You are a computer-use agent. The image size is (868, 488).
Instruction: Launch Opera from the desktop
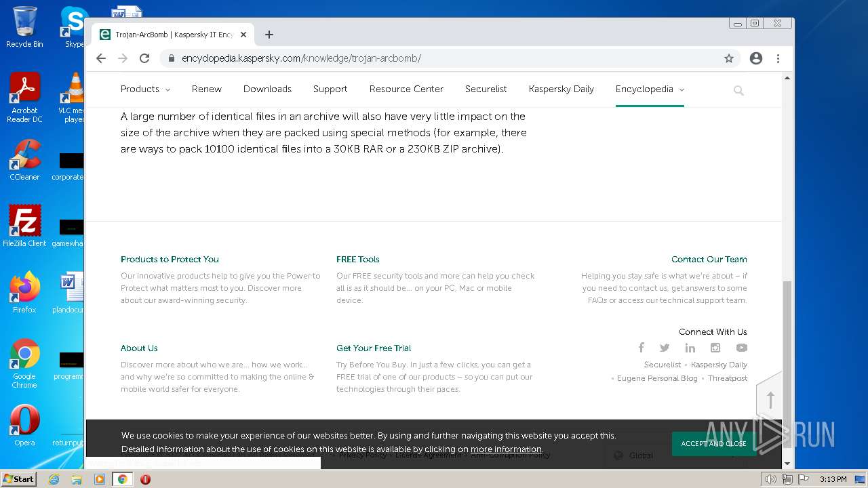coord(24,426)
